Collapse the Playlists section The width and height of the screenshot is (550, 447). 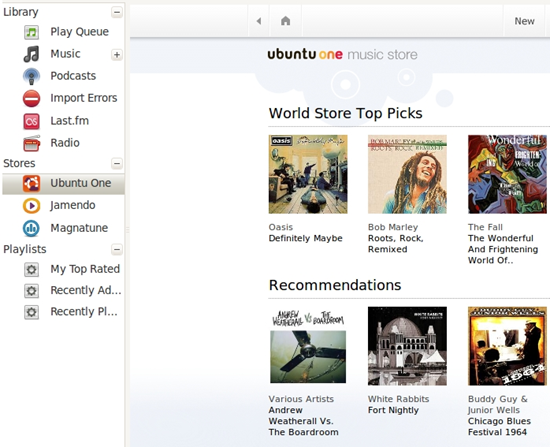tap(117, 249)
